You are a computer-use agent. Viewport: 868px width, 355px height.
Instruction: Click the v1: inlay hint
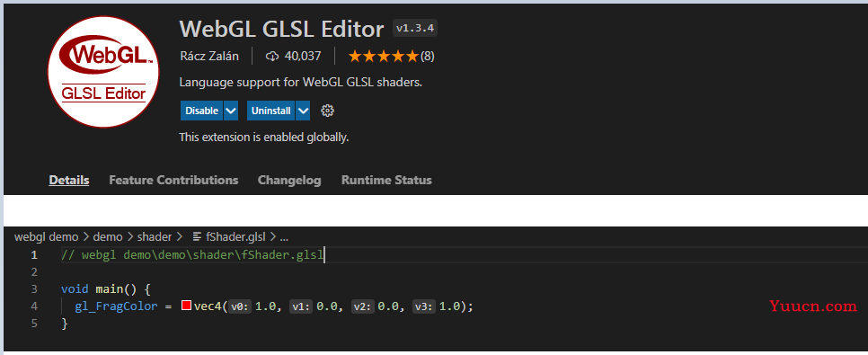pyautogui.click(x=301, y=306)
